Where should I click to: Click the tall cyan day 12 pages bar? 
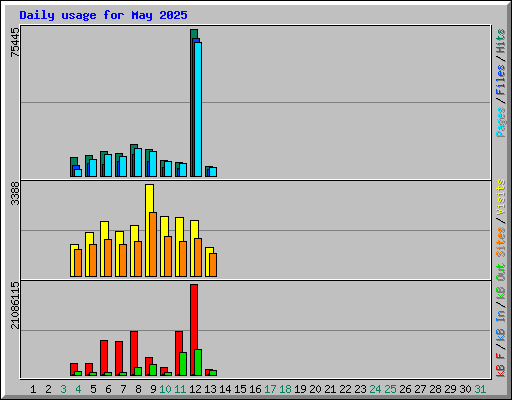coord(198,109)
